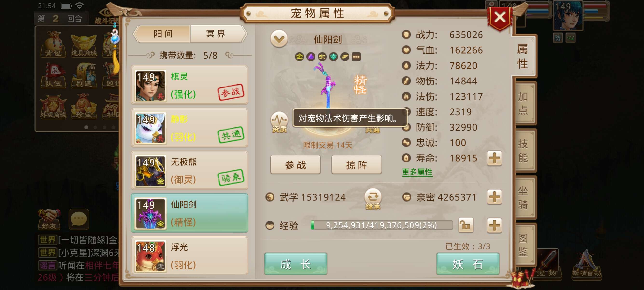Click the 经验 experience progress bar

tap(382, 225)
